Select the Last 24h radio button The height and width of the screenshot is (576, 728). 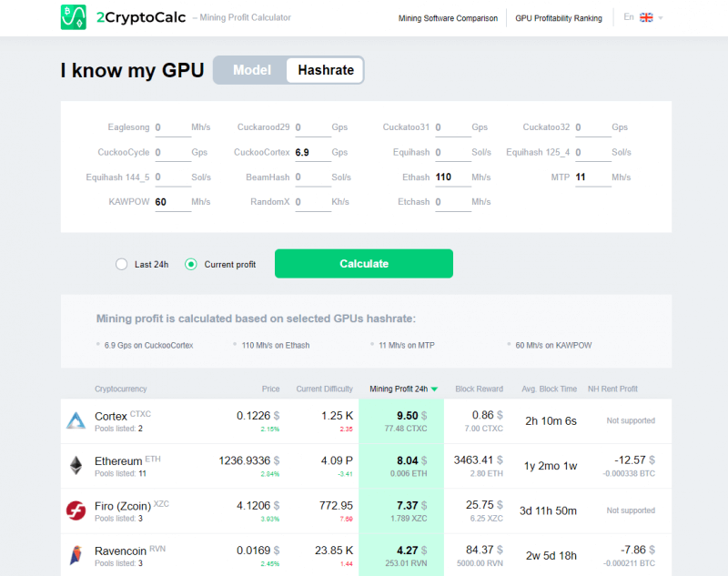tap(121, 263)
